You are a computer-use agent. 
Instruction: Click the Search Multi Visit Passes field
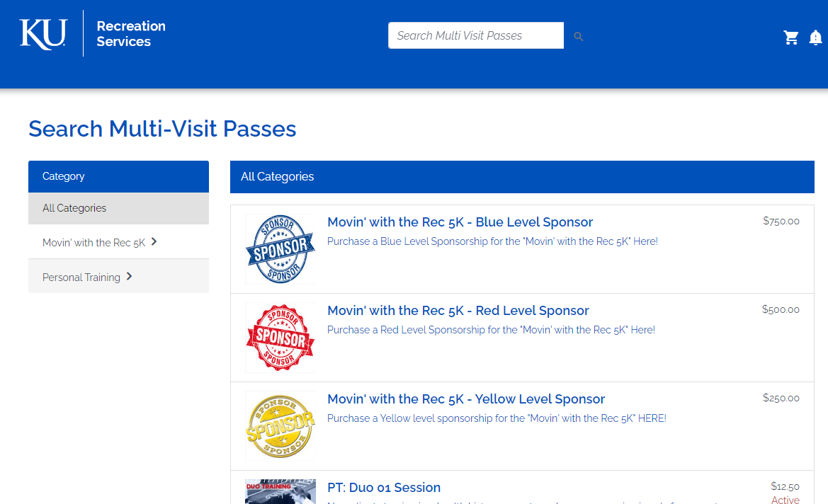pos(475,35)
